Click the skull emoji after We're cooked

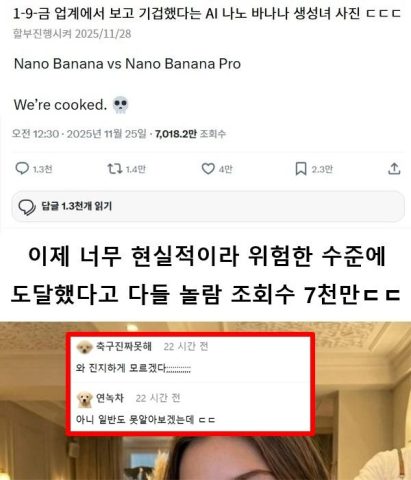(120, 105)
